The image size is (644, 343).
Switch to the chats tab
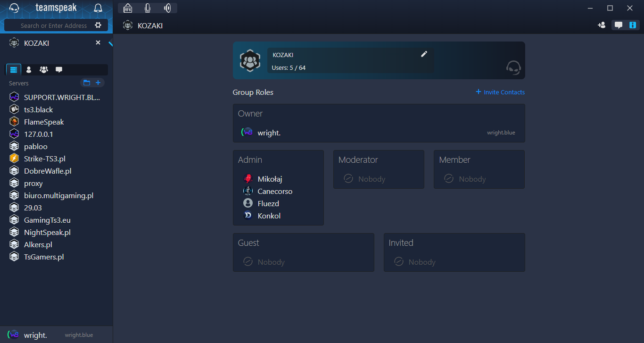coord(59,70)
